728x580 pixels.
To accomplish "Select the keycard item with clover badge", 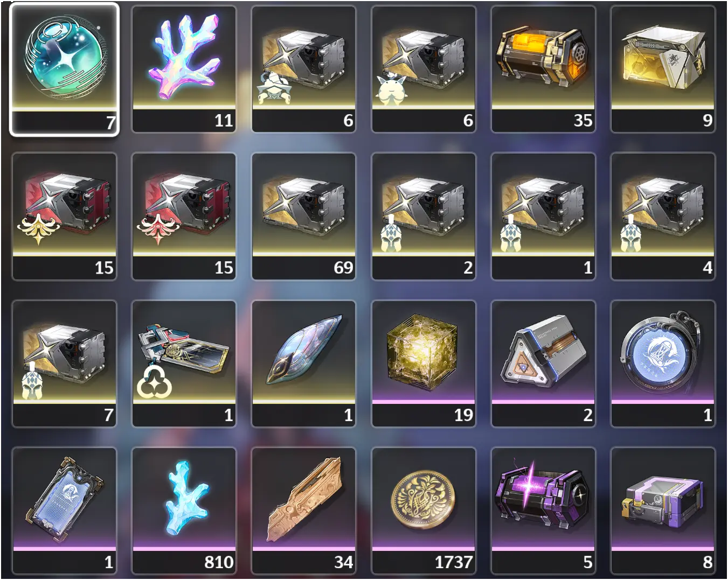I will coord(184,364).
